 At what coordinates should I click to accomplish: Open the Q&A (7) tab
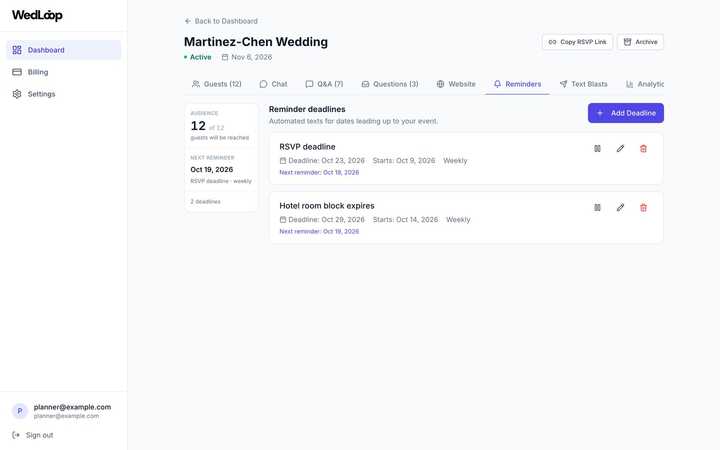[x=324, y=84]
